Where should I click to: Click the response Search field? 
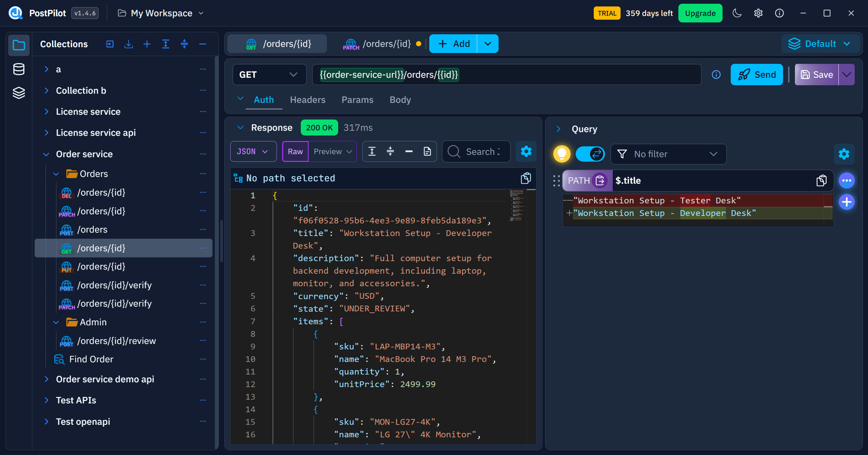476,151
